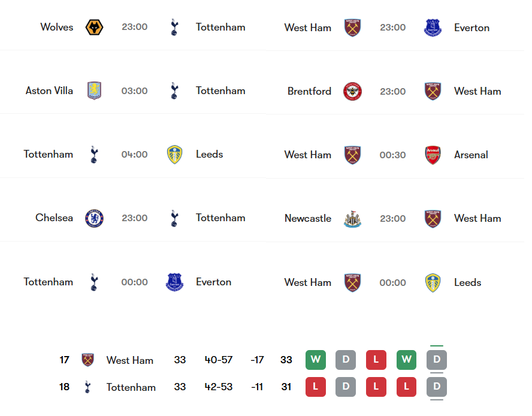Click the Brentford team name
The height and width of the screenshot is (416, 532).
(x=309, y=91)
